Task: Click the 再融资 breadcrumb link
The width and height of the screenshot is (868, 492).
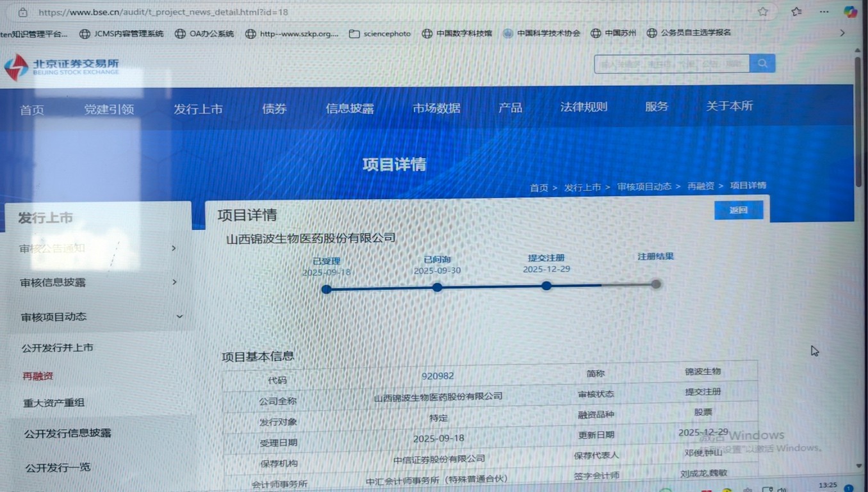Action: 701,186
